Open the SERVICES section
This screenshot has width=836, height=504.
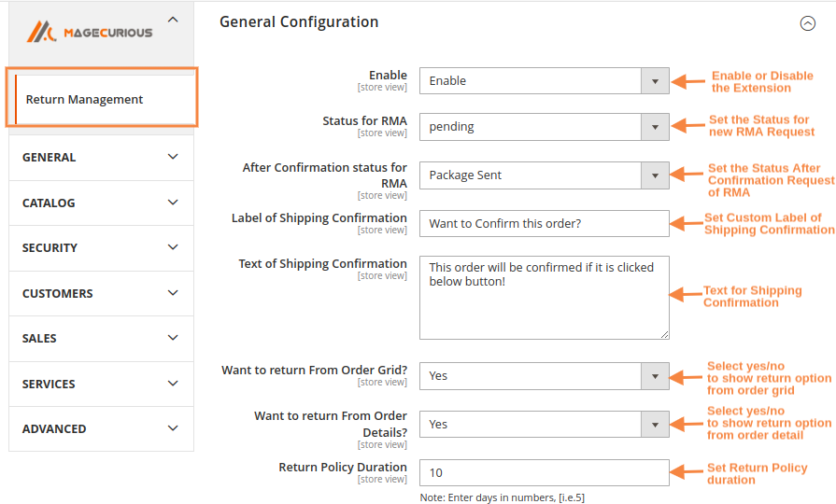(x=101, y=384)
